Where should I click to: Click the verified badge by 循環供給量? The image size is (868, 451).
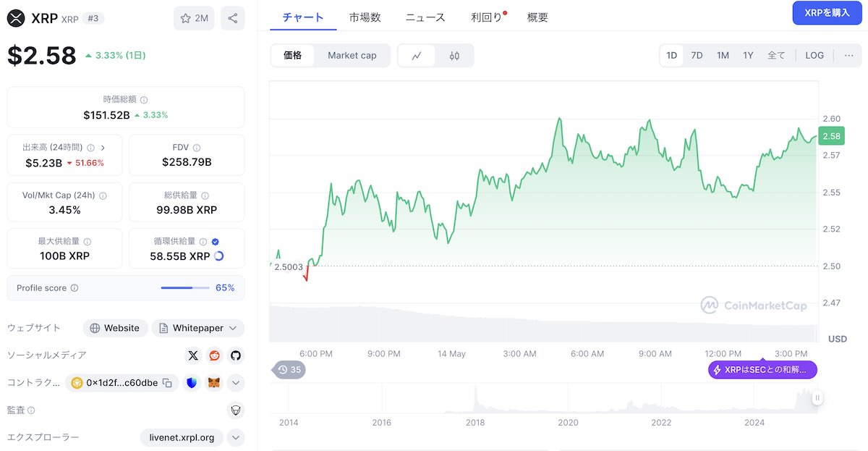pos(216,242)
